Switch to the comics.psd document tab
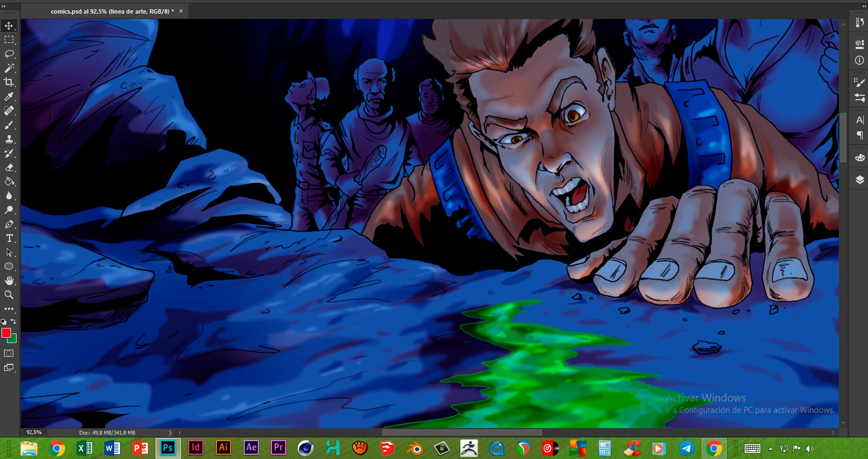868x459 pixels. (112, 11)
